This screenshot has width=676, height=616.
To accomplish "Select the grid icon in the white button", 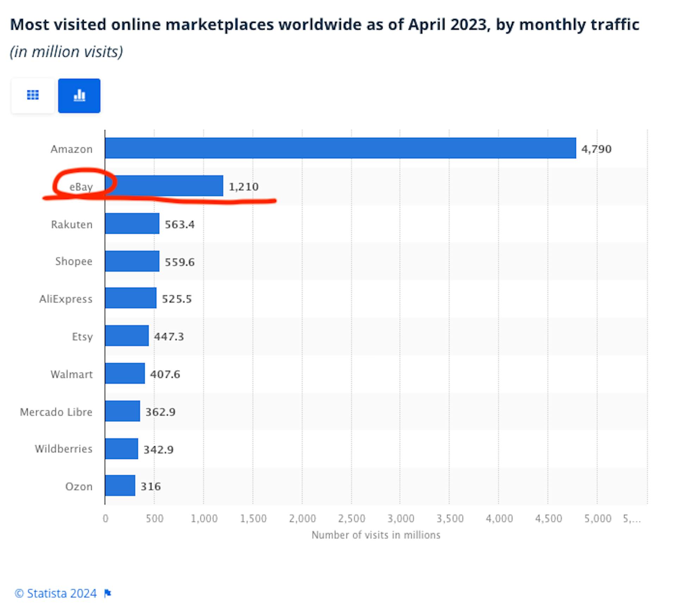I will (32, 95).
